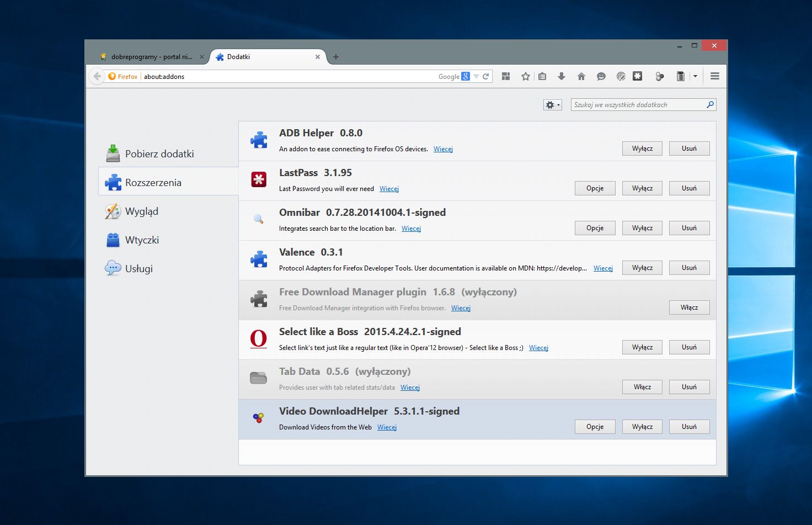Click the ADB Helper puzzle icon
Viewport: 812px width, 525px height.
click(259, 140)
